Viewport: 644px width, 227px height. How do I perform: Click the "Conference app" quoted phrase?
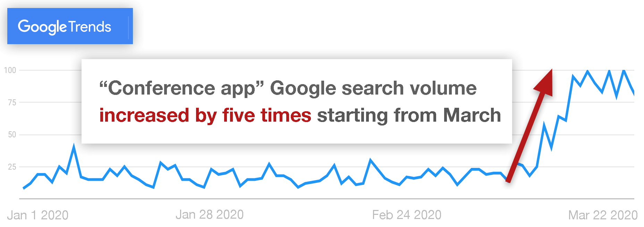(181, 88)
